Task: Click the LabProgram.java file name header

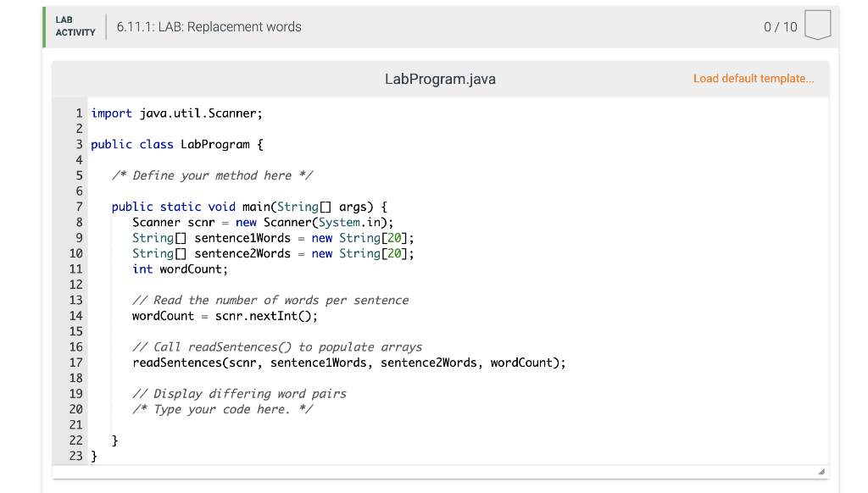Action: (x=440, y=78)
